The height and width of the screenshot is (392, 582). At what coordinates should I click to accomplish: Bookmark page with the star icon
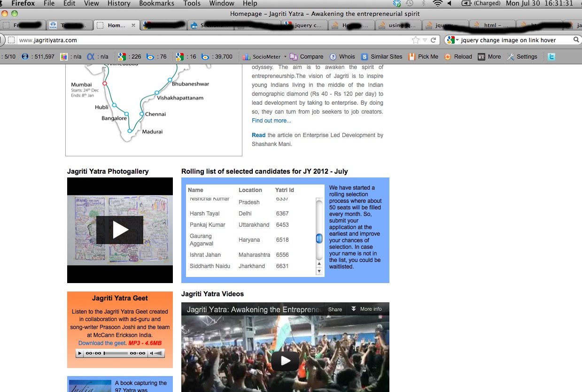point(415,40)
